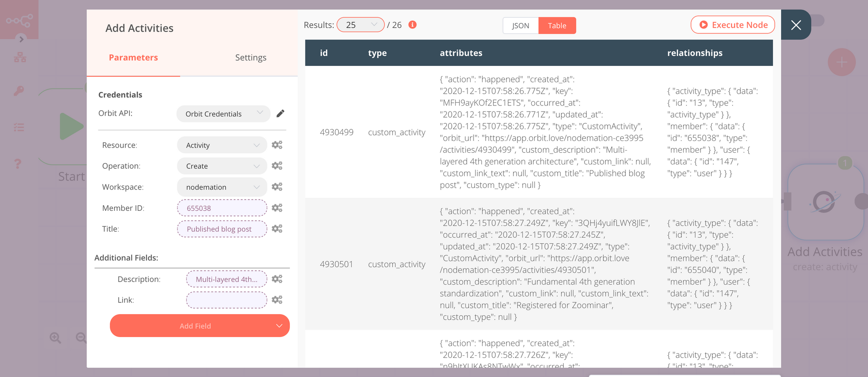This screenshot has height=377, width=868.
Task: Click the type column header
Action: [377, 53]
